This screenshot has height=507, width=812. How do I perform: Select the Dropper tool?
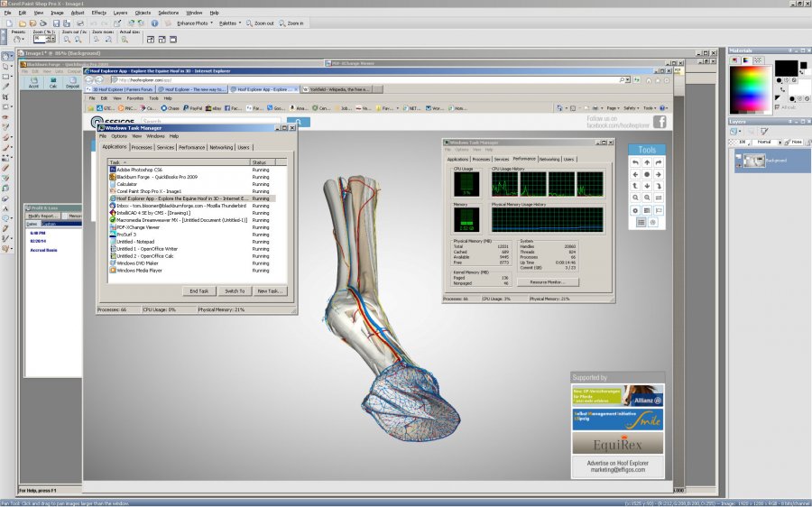(5, 87)
